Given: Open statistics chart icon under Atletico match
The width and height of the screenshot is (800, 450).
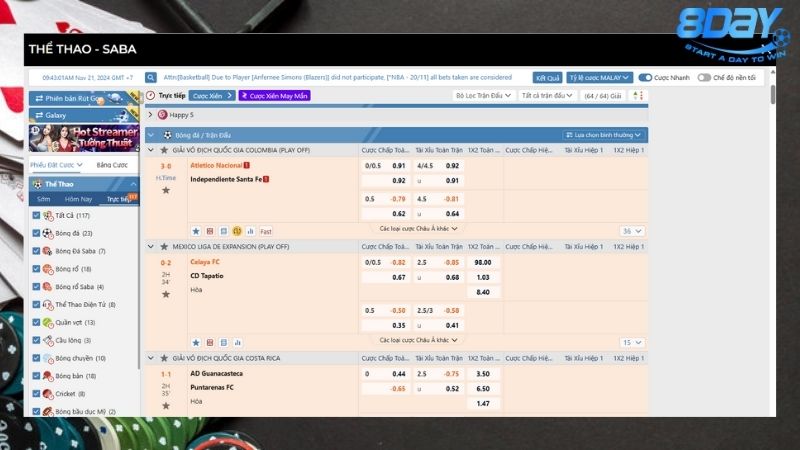Looking at the screenshot, I should [x=251, y=231].
